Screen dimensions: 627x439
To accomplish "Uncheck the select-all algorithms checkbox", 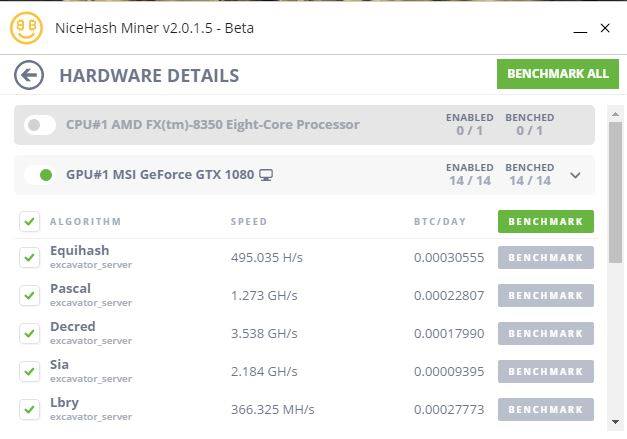I will (x=30, y=221).
